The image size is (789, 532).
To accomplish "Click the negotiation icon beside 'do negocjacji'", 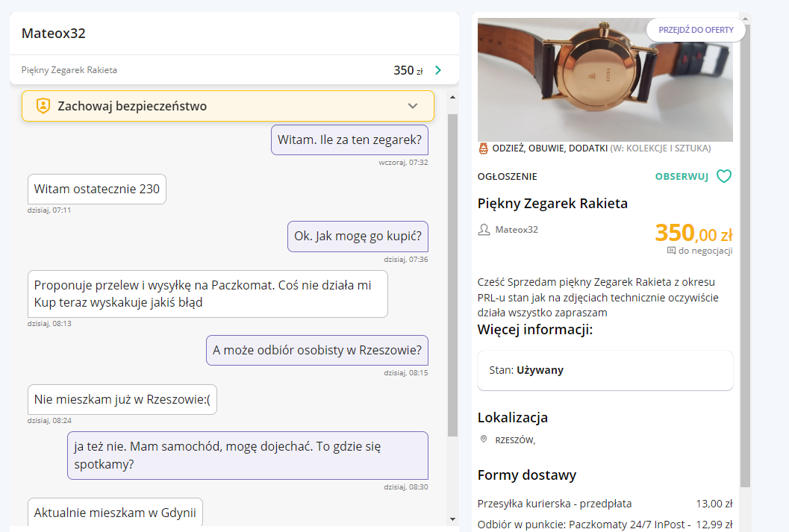I will pyautogui.click(x=670, y=251).
